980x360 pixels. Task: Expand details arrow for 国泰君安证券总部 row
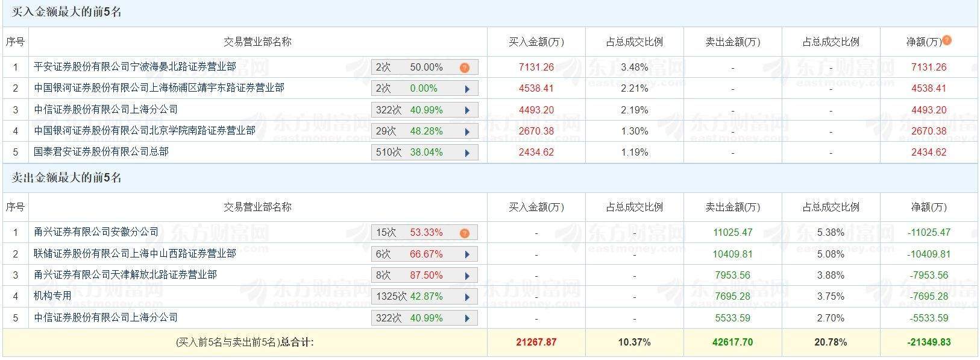[x=467, y=153]
